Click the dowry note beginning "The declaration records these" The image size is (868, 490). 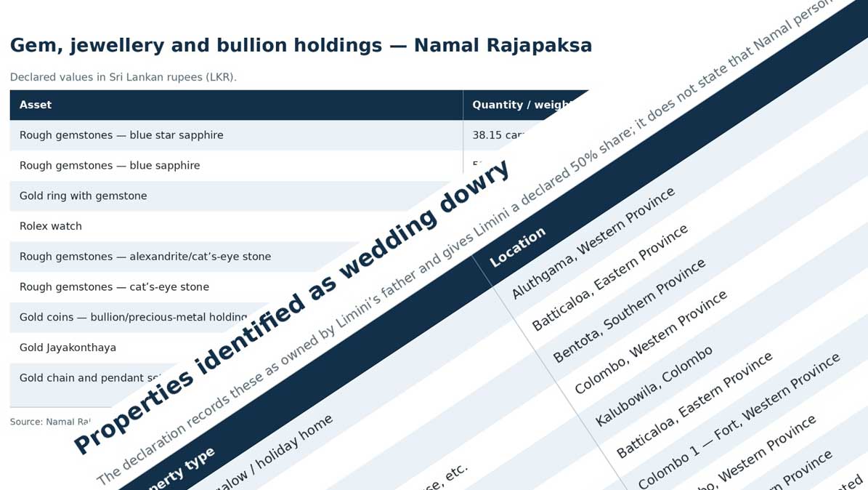(x=465, y=241)
